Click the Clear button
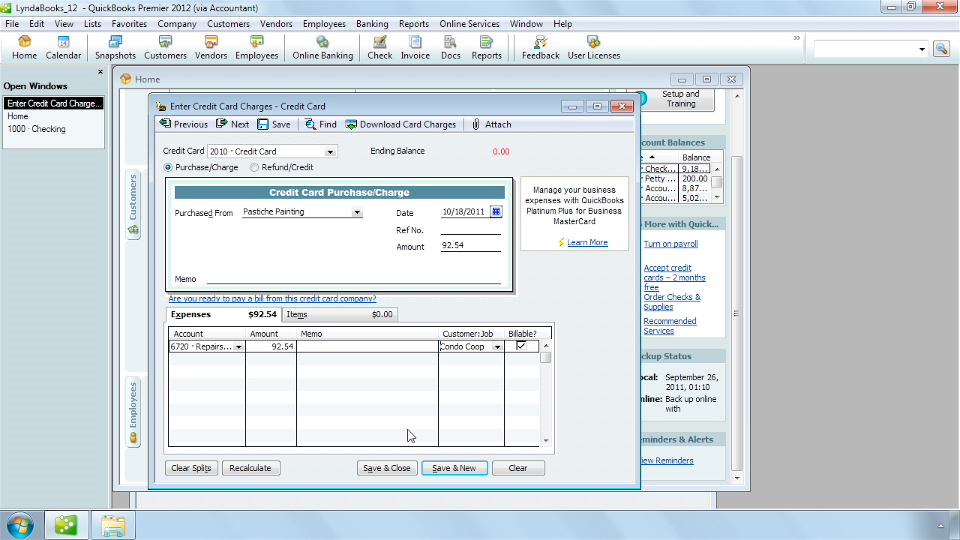 [x=518, y=468]
